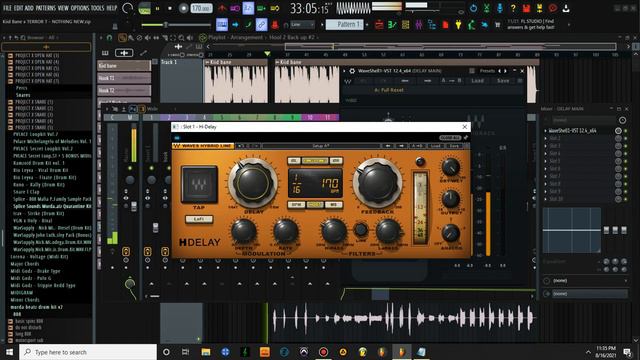Open the VIEW menu
The height and width of the screenshot is (360, 640).
coord(63,8)
